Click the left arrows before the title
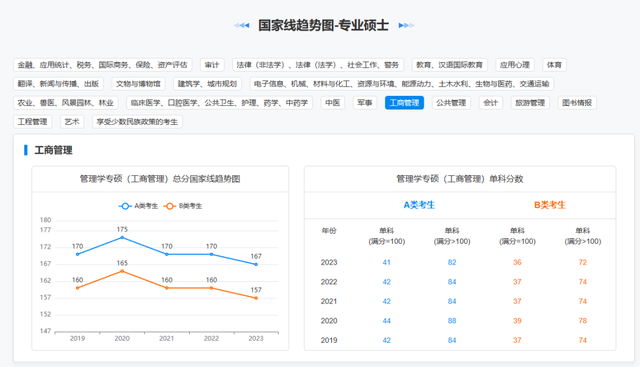 (x=242, y=25)
